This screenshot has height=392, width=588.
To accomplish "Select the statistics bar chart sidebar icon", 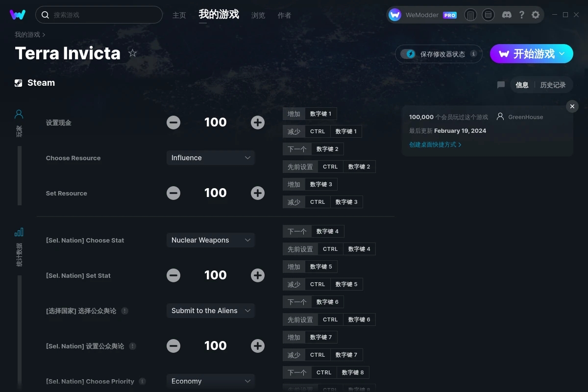I will click(x=19, y=232).
